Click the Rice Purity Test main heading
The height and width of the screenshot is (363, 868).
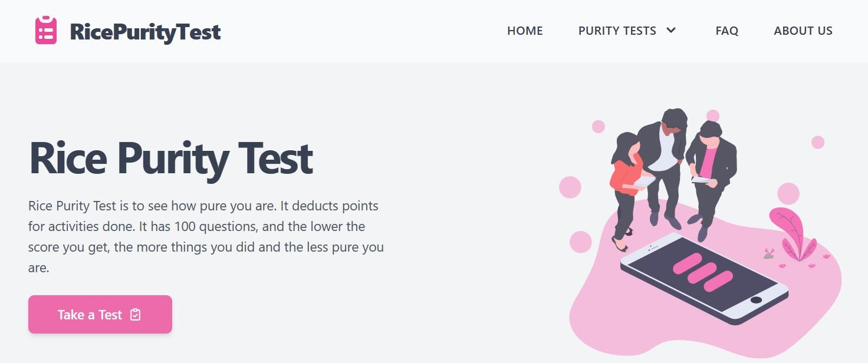[170, 158]
